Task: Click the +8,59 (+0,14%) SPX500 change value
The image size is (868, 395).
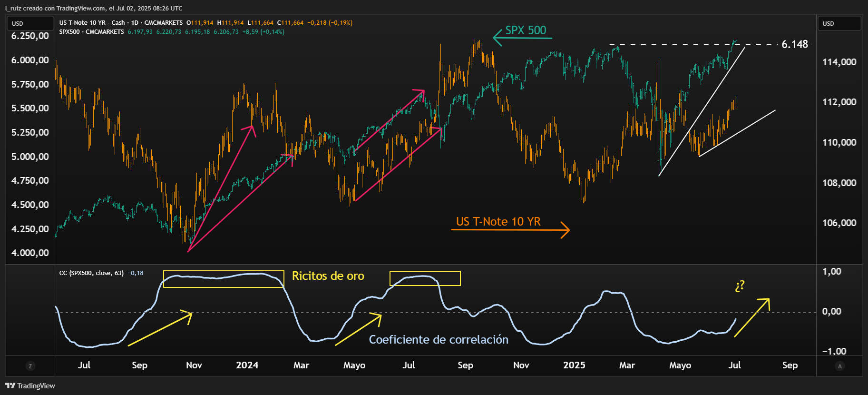Action: click(x=263, y=31)
